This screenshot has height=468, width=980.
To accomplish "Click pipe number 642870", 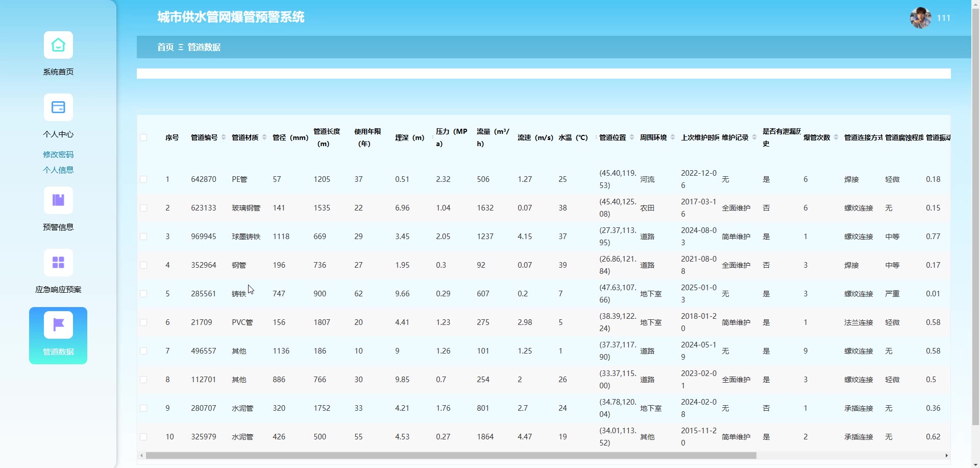I will click(204, 179).
